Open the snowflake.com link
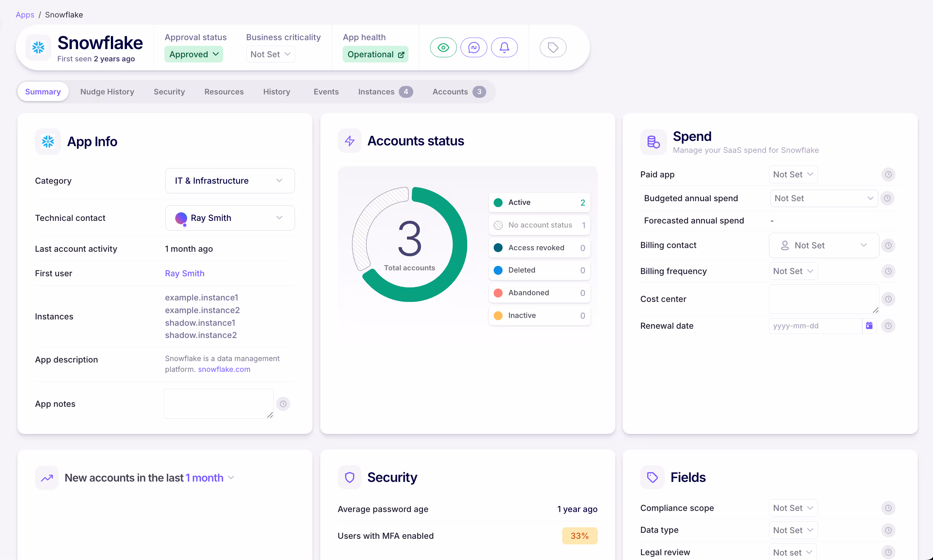 pyautogui.click(x=224, y=369)
